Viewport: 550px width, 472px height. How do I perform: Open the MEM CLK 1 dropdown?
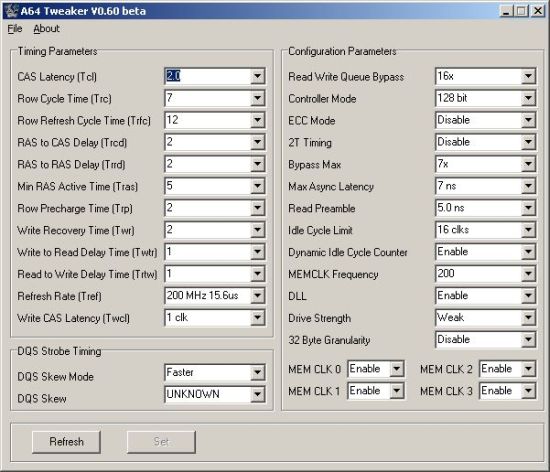pyautogui.click(x=397, y=391)
